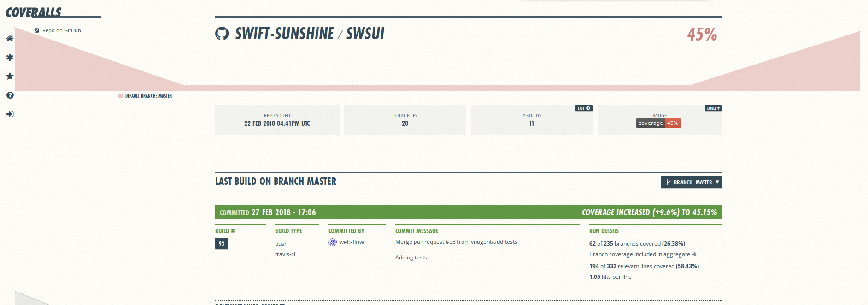
Task: Open the SWIFT-SUNSHINE owner link
Action: 284,34
